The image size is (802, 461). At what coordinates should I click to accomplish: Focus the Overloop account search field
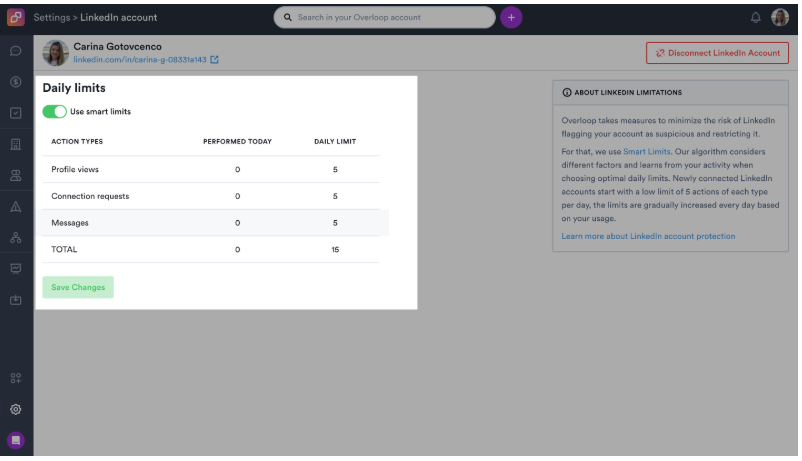click(x=385, y=17)
